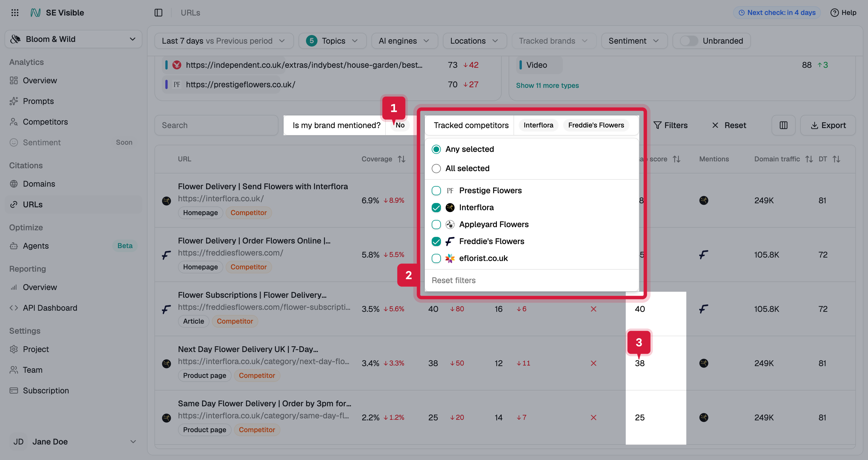Screen dimensions: 868x460
Task: Expand the Bloom & Wild project dropdown
Action: point(73,39)
